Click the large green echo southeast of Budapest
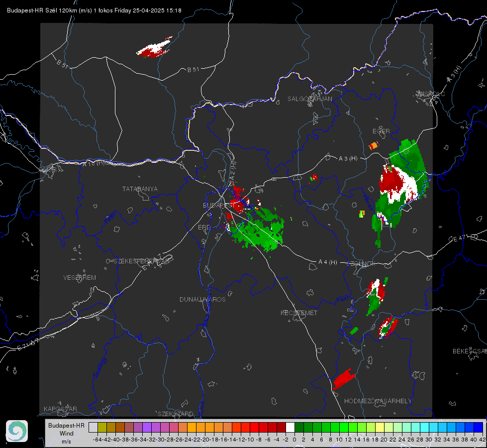Viewport: 487px width, 448px height. coord(257,229)
